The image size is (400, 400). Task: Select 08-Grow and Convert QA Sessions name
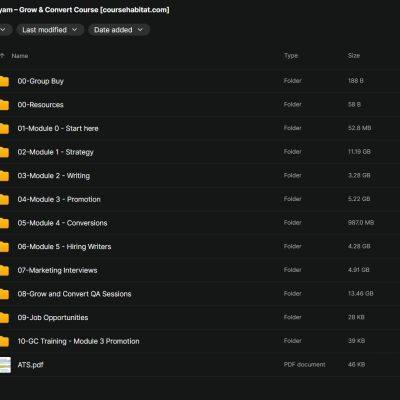74,294
